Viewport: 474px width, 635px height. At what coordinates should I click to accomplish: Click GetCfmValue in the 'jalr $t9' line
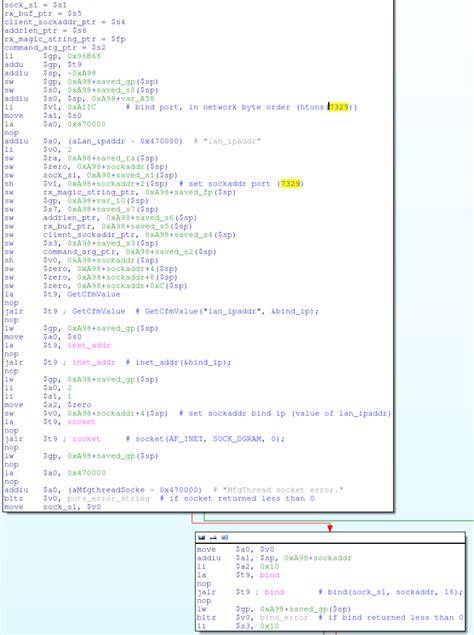point(98,311)
